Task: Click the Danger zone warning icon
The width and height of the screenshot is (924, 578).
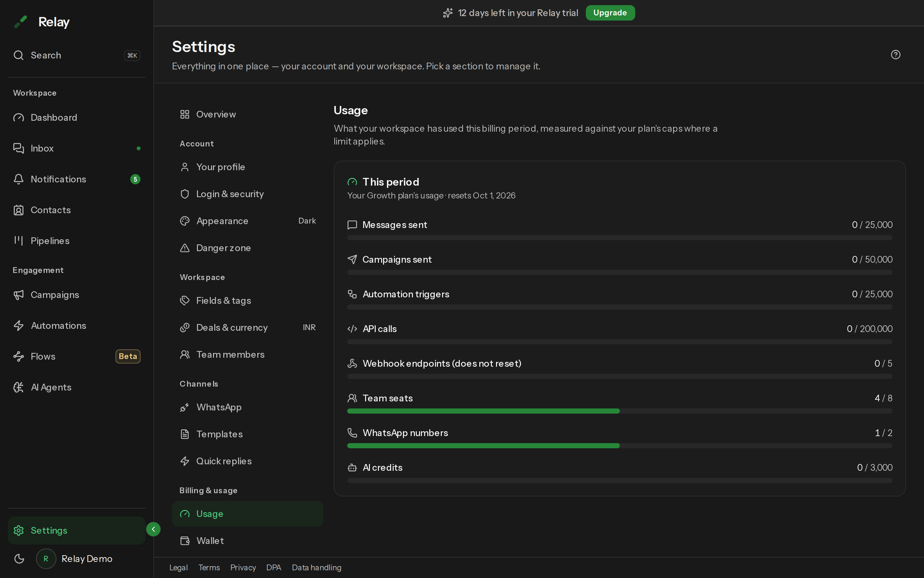Action: (x=185, y=248)
